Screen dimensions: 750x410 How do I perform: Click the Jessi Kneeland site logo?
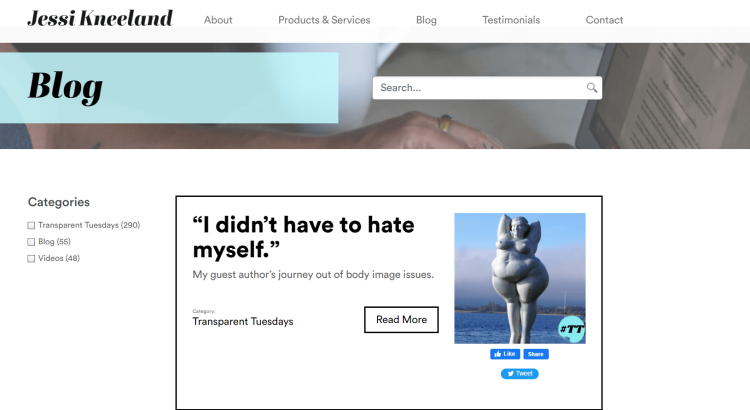100,19
